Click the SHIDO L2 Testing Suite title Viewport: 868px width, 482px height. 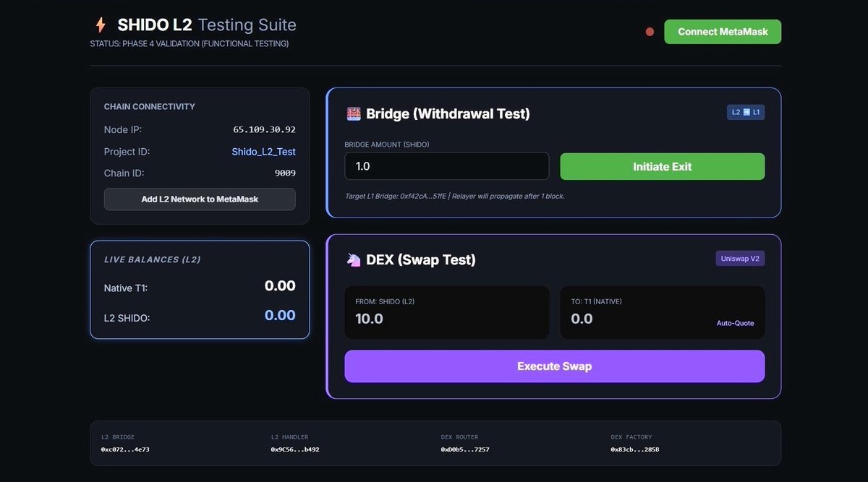pyautogui.click(x=207, y=25)
